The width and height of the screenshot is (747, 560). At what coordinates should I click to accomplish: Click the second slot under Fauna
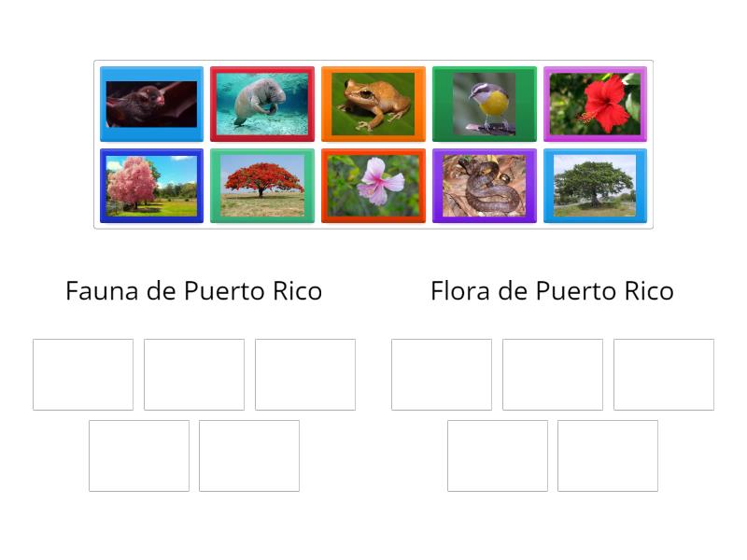(x=194, y=374)
